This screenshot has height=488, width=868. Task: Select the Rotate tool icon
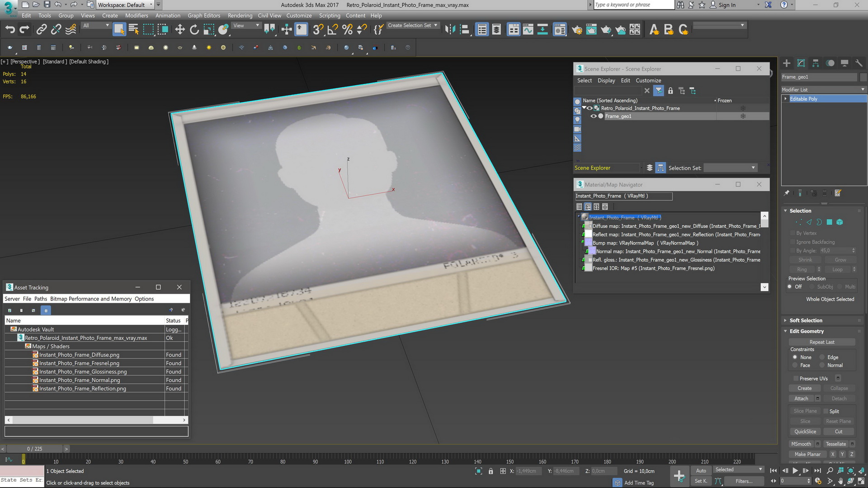click(x=194, y=30)
